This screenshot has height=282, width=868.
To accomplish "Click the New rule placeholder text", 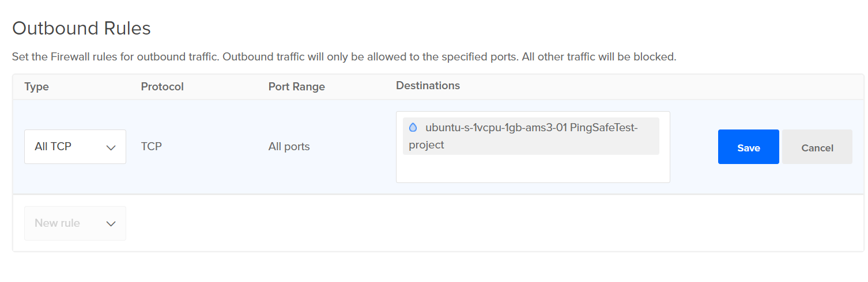I will 57,223.
